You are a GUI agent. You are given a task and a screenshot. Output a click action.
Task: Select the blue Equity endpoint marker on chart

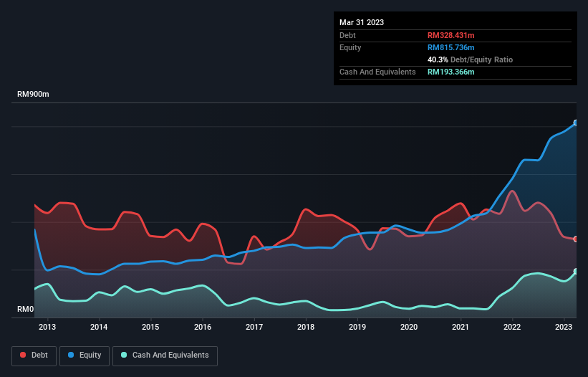coord(576,123)
